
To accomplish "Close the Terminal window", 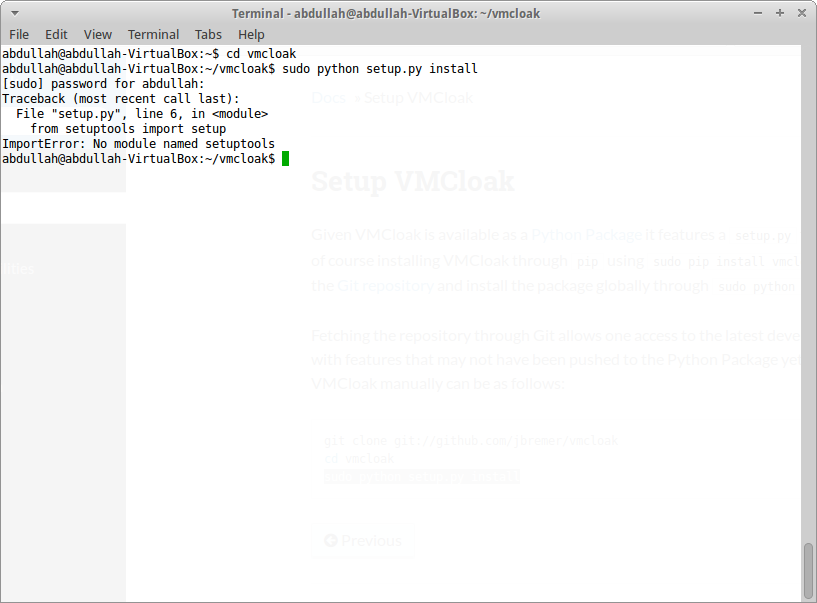I will pyautogui.click(x=802, y=13).
